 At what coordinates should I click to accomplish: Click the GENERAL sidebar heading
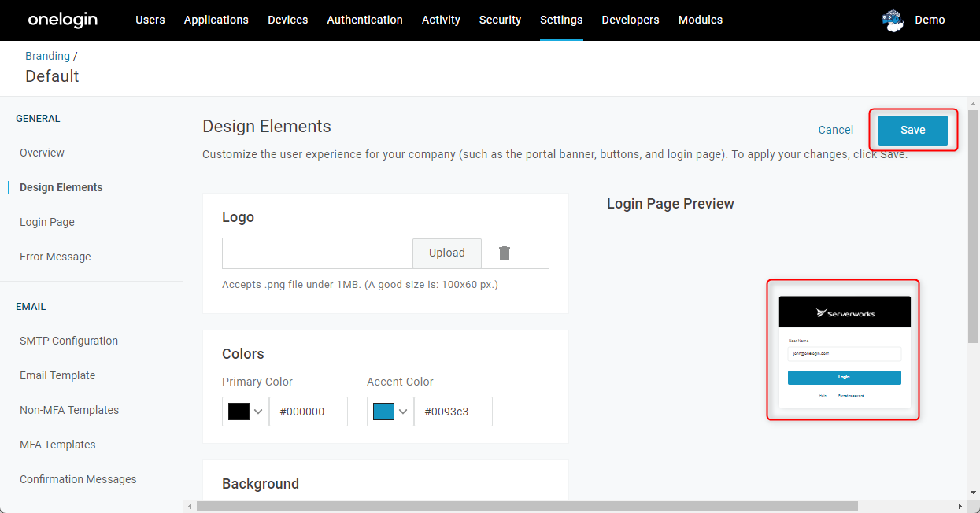[x=38, y=119]
